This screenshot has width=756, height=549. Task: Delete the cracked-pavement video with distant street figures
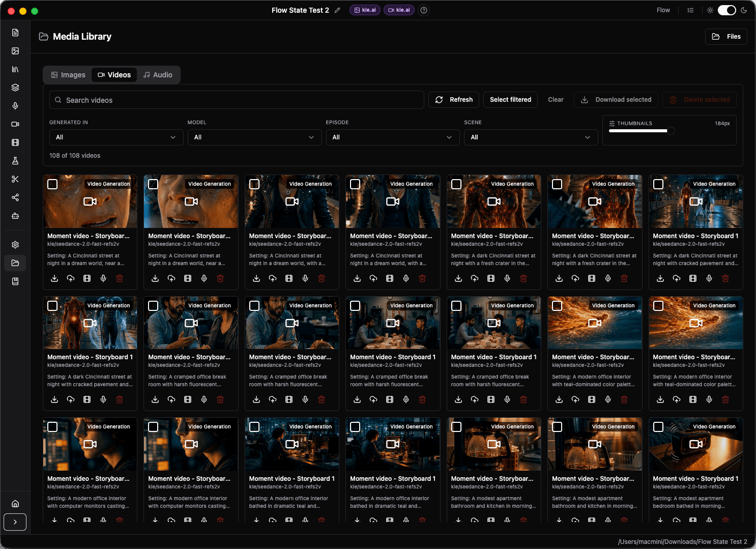pos(725,278)
